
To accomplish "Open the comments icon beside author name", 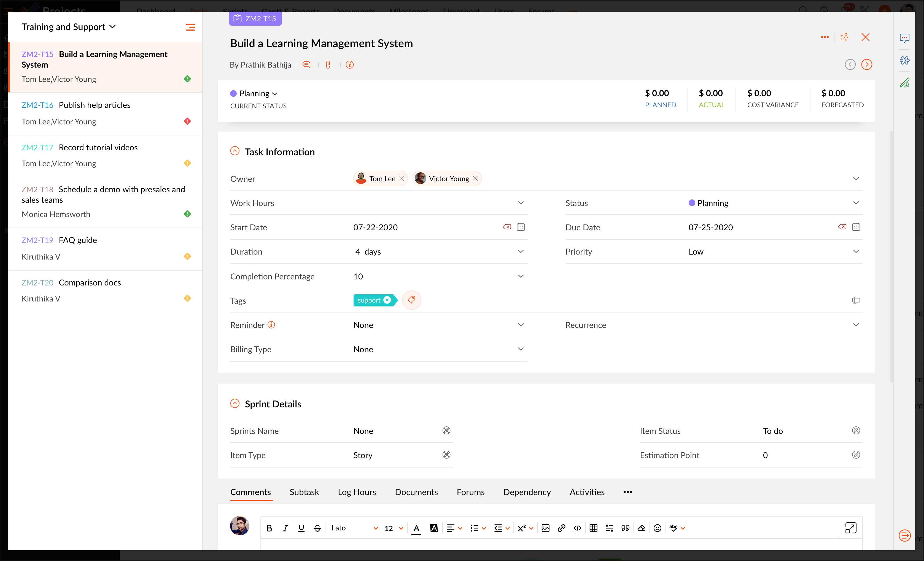I will (306, 65).
